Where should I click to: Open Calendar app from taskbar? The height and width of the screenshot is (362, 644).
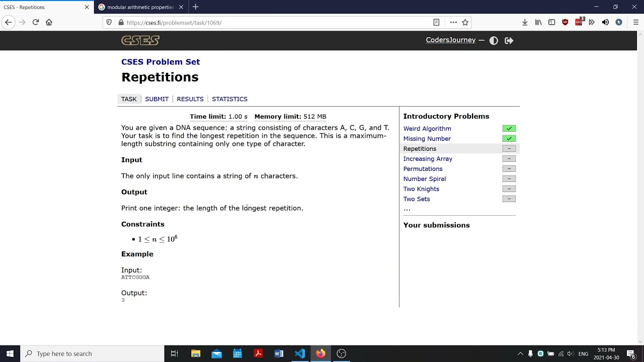point(237,353)
